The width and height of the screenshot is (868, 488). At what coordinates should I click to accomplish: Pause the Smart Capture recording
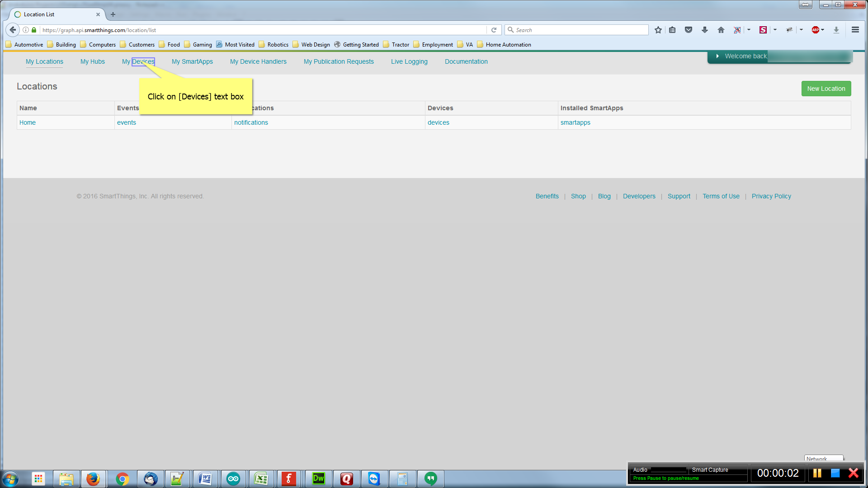[x=817, y=473]
